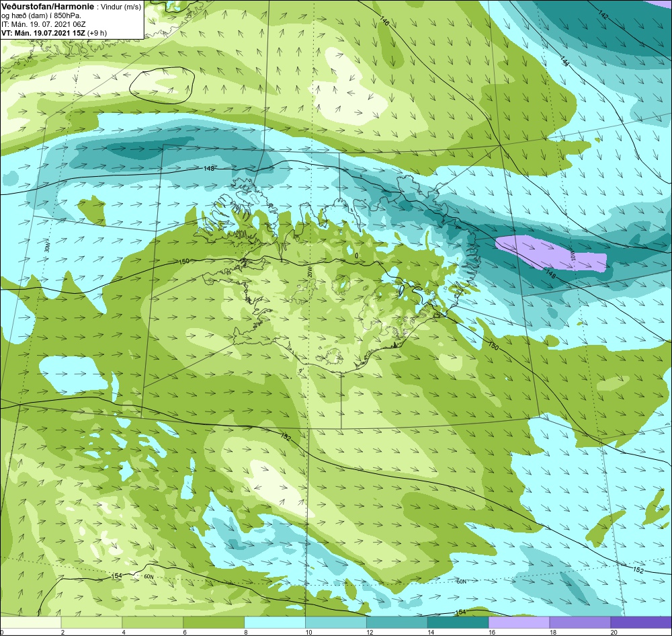Click the 'Vindur (m/s)' label

120,7
